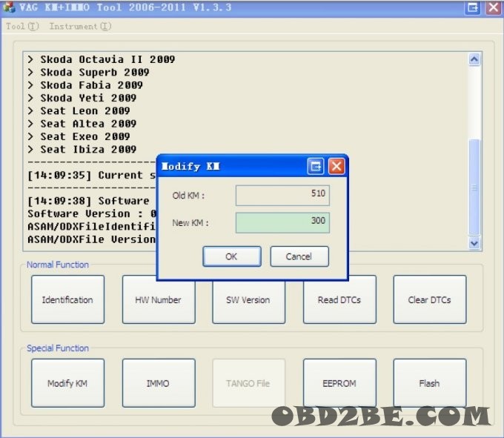The height and width of the screenshot is (438, 504).
Task: Open the EEPROM function
Action: coord(339,383)
